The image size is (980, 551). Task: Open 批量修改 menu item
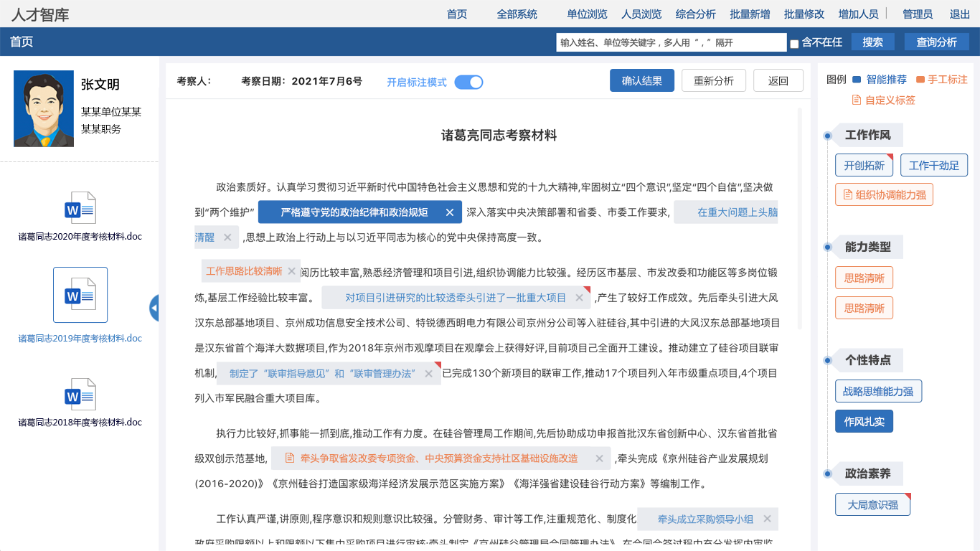(804, 14)
